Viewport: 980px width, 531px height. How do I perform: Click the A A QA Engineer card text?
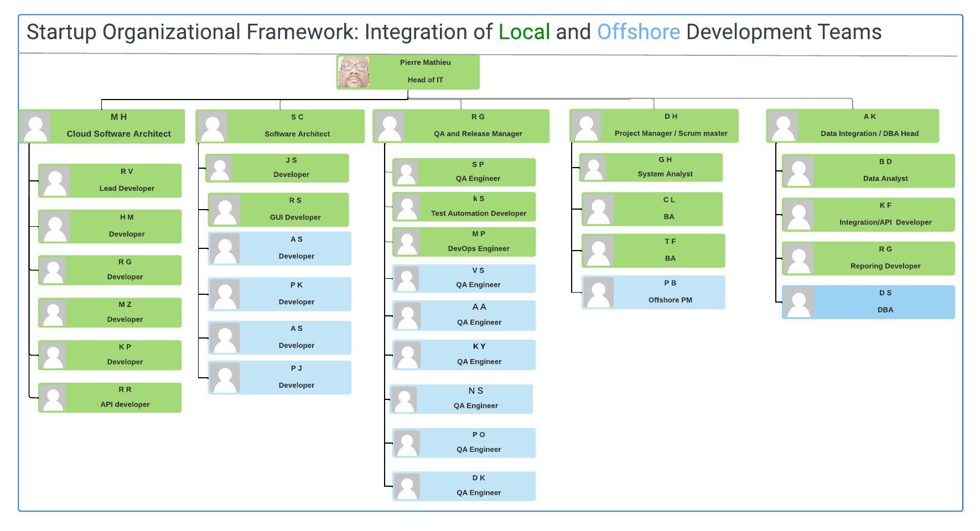479,315
